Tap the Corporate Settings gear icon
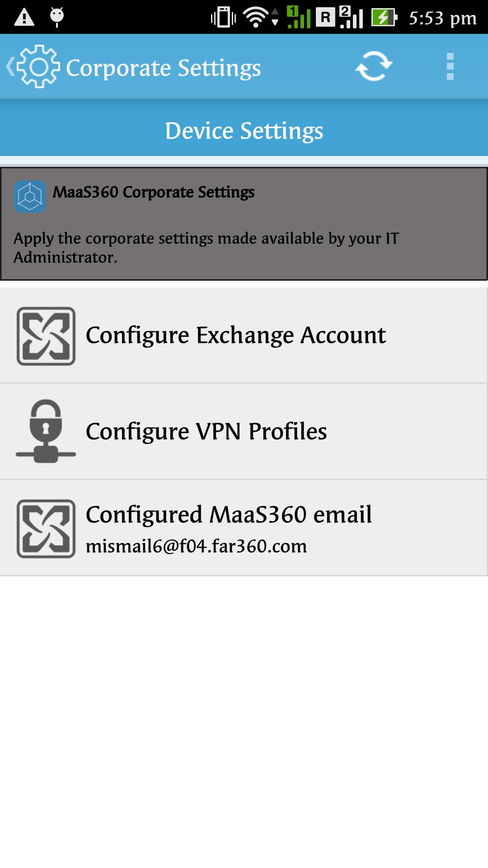 [x=38, y=66]
